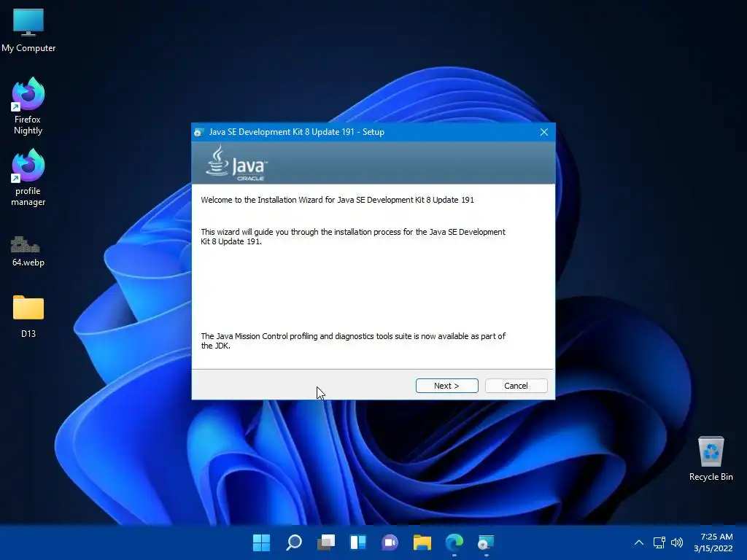Click the Java installer taskbar icon
This screenshot has height=560, width=747.
pos(486,542)
